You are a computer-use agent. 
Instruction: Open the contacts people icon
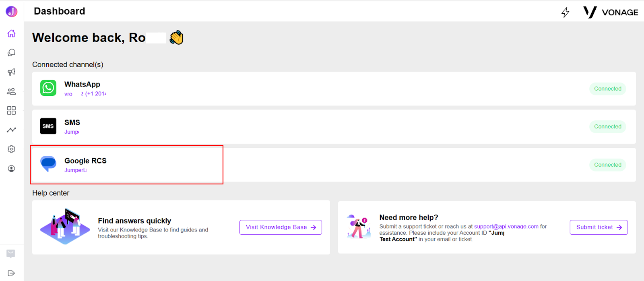pyautogui.click(x=11, y=91)
